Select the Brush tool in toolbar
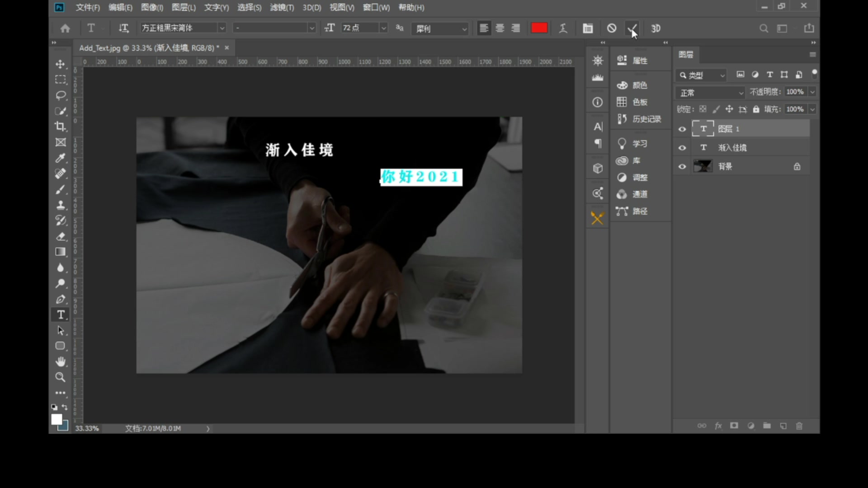The width and height of the screenshot is (868, 488). (x=60, y=189)
